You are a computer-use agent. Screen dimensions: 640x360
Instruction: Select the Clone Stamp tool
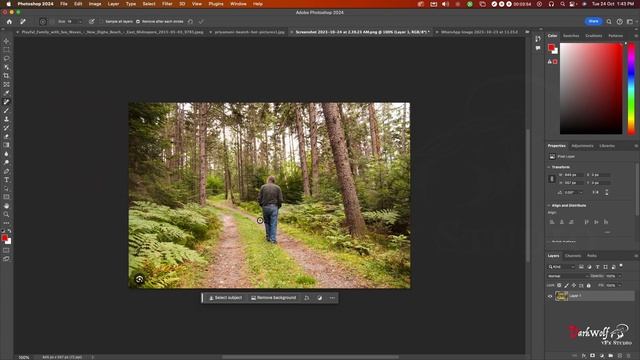(x=6, y=119)
